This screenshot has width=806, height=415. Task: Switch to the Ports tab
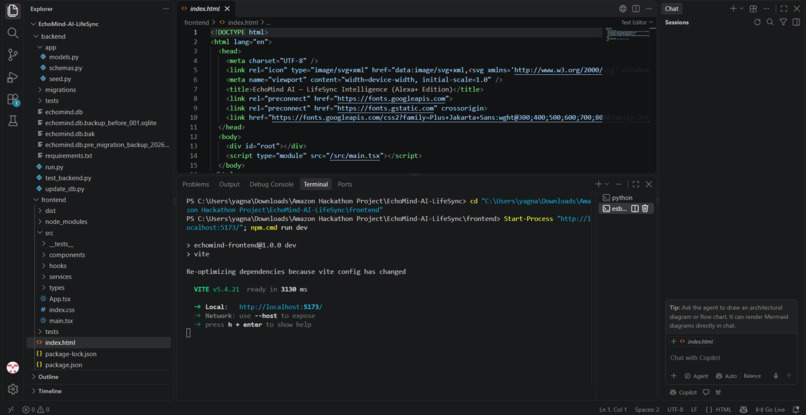pyautogui.click(x=345, y=184)
